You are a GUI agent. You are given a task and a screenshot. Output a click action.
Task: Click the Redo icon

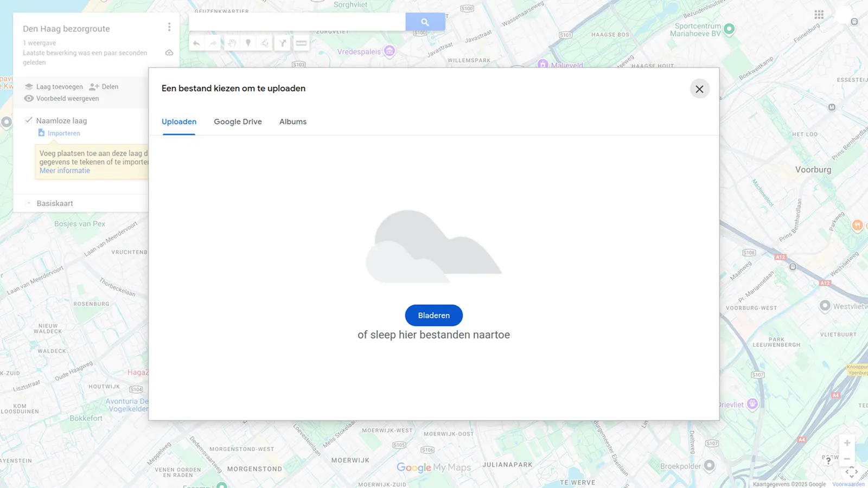click(213, 43)
